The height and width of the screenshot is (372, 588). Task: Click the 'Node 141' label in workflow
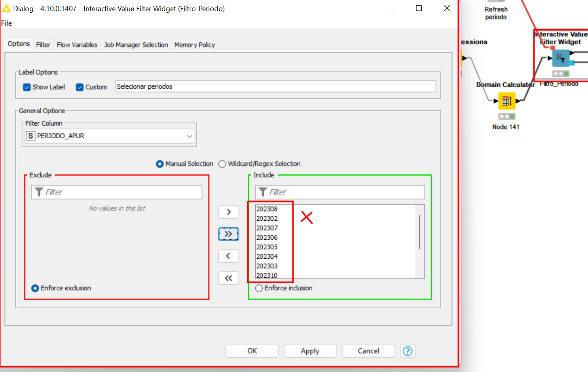506,127
